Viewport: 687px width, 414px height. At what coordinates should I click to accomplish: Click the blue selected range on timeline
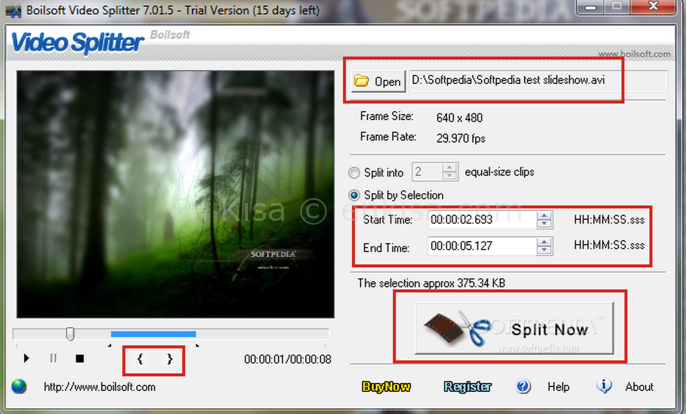coord(153,334)
